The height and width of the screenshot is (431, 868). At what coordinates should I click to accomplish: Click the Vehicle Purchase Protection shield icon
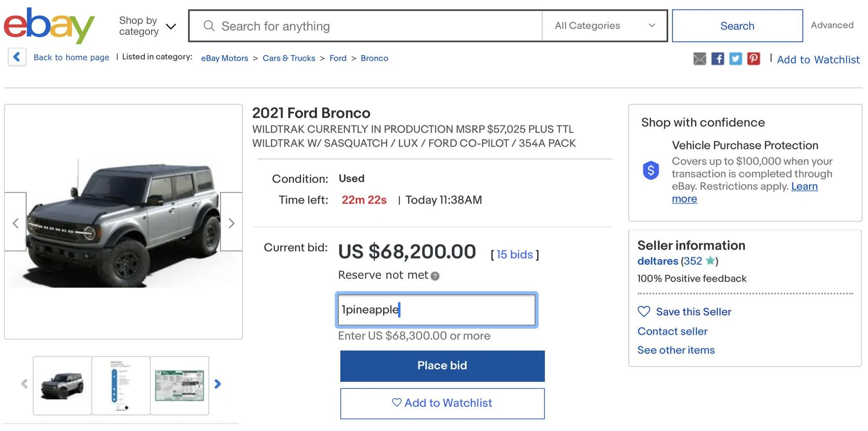[x=651, y=170]
